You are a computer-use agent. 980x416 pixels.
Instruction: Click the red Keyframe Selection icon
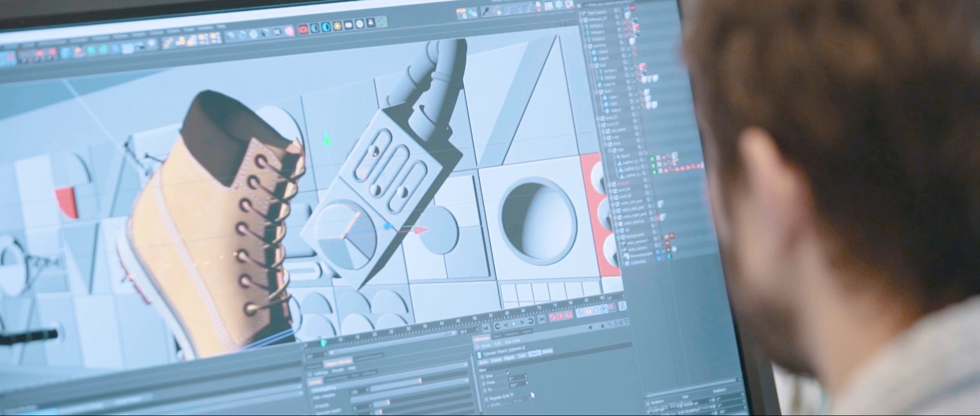click(x=569, y=315)
